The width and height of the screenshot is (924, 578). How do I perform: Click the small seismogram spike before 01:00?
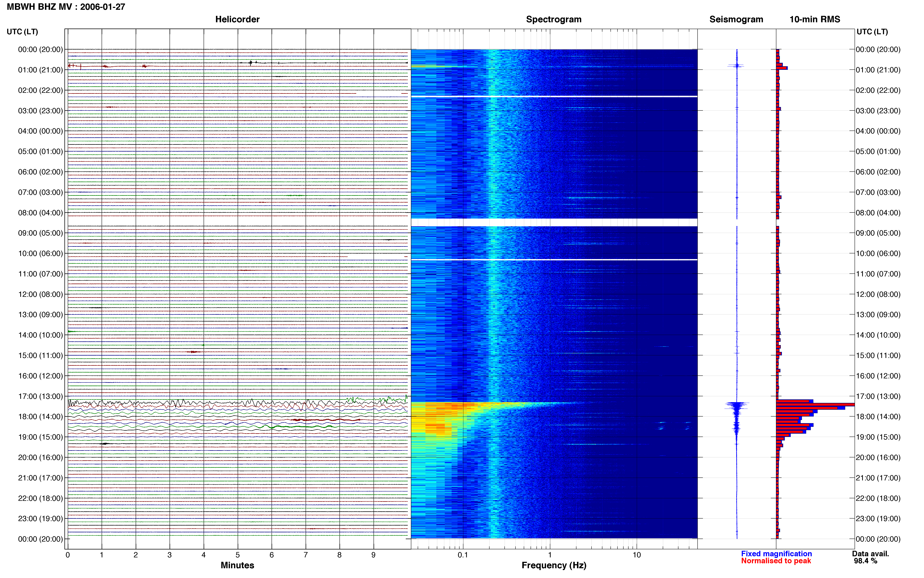[x=736, y=66]
